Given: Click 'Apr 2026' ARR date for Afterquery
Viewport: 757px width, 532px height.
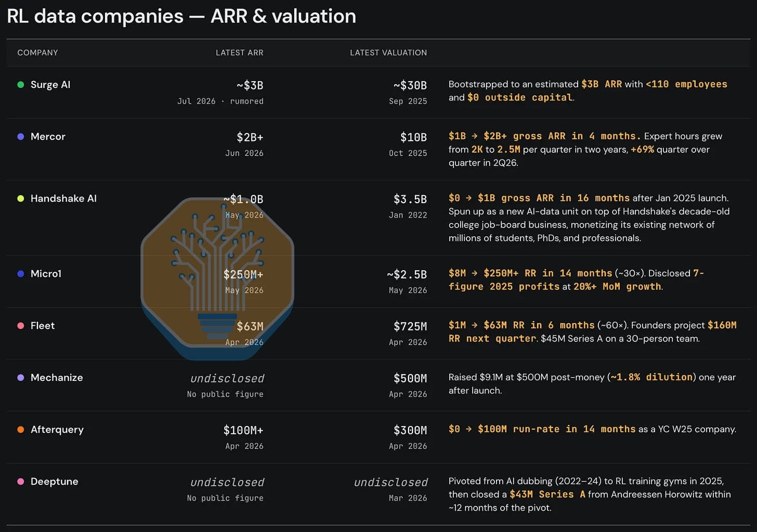Looking at the screenshot, I should (x=244, y=446).
